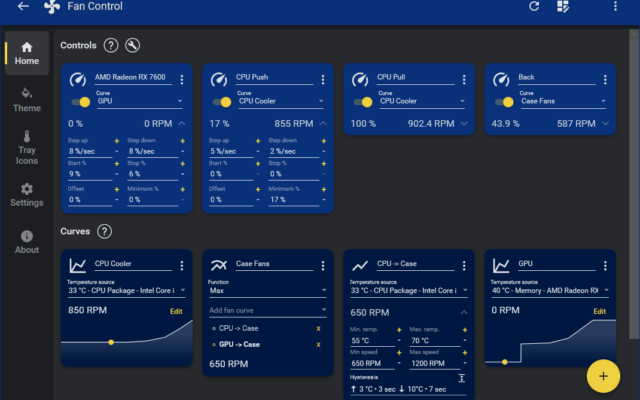The width and height of the screenshot is (640, 400).
Task: Open Case Fans curve three-dot menu
Action: click(x=323, y=266)
